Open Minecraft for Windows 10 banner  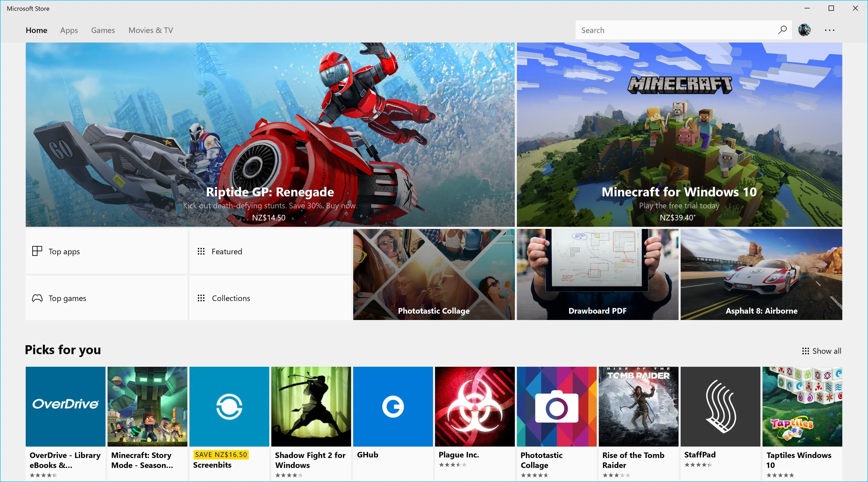click(679, 134)
